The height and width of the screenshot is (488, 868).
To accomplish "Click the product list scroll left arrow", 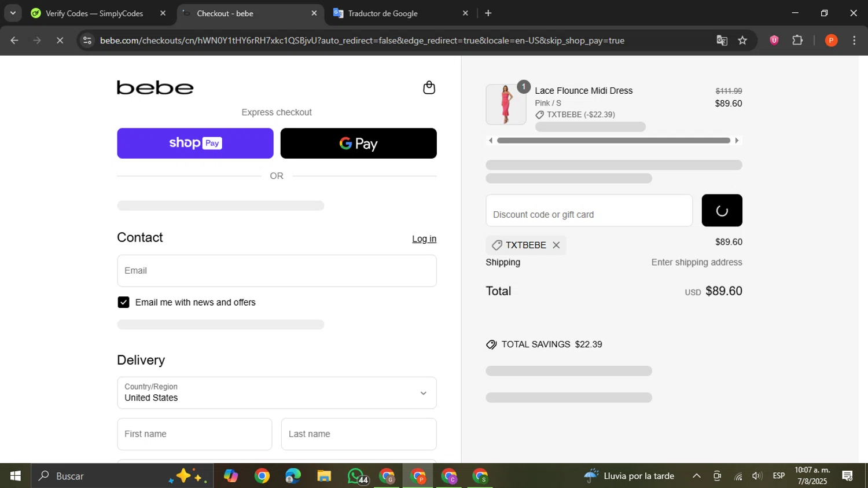I will pos(491,140).
